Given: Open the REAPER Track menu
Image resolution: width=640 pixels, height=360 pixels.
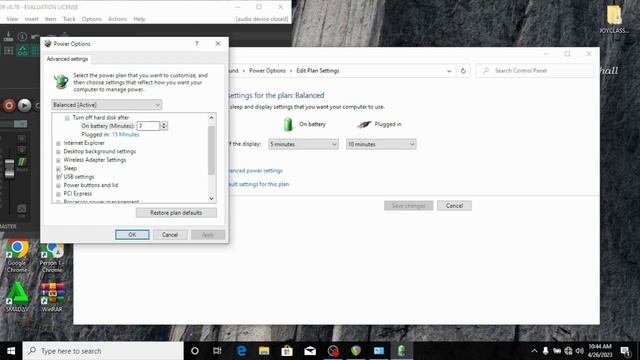Looking at the screenshot, I should 69,19.
